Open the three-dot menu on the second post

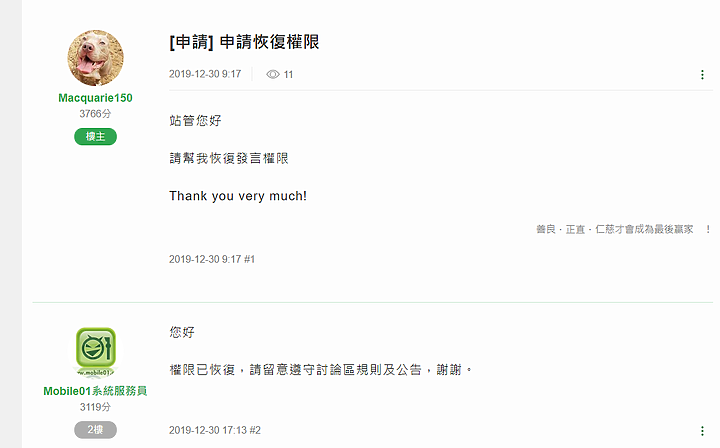(x=702, y=431)
